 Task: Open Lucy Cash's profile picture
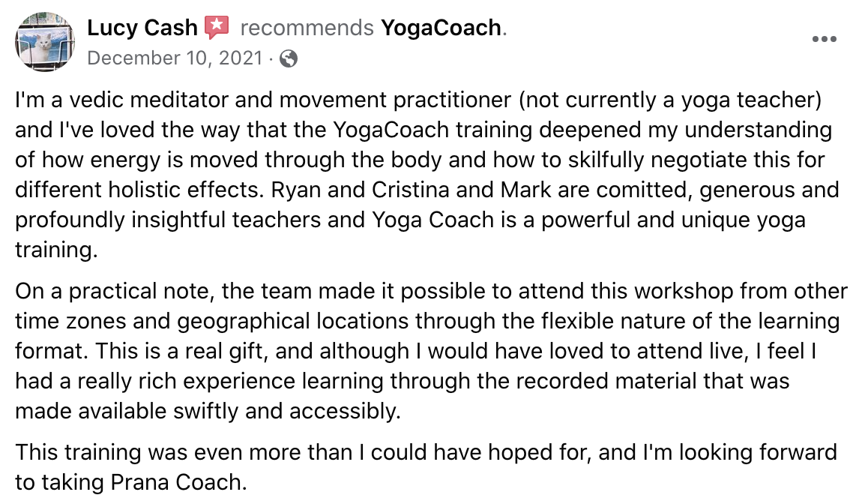tap(45, 42)
